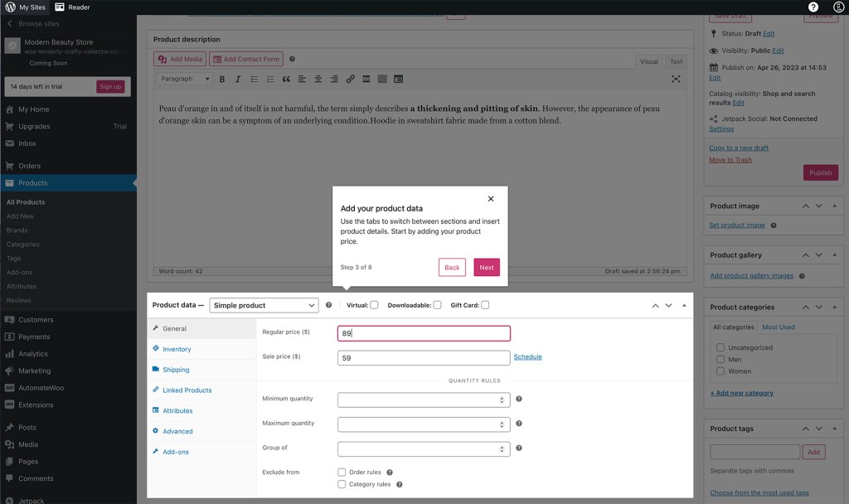Collapse the Product image panel

click(x=834, y=206)
